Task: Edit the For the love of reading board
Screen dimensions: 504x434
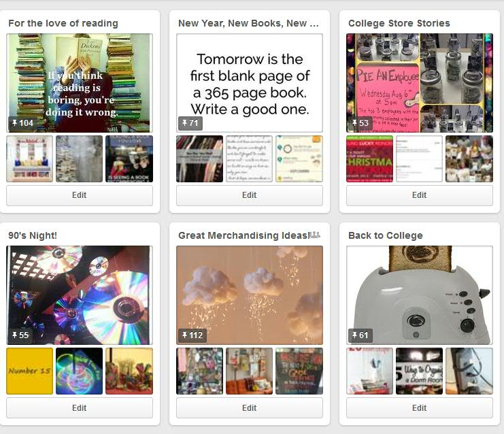Action: click(x=80, y=195)
